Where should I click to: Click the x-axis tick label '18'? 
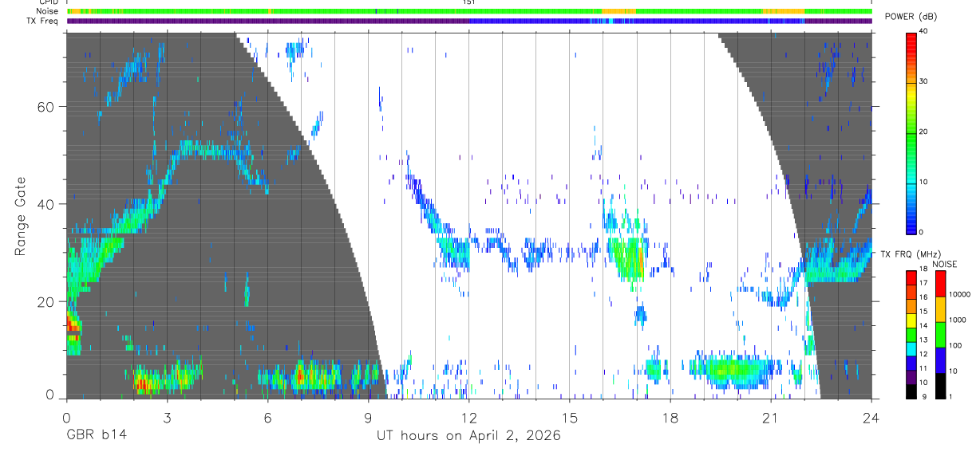click(670, 417)
